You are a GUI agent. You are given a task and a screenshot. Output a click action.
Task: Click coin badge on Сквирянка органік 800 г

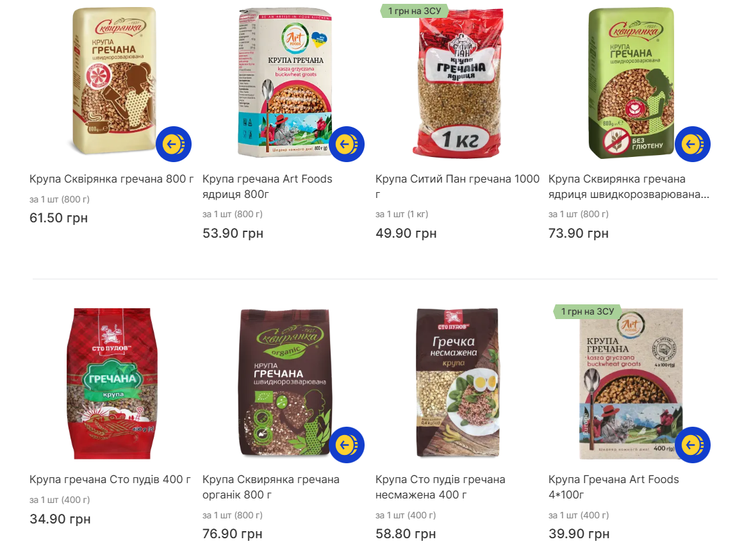coord(347,445)
